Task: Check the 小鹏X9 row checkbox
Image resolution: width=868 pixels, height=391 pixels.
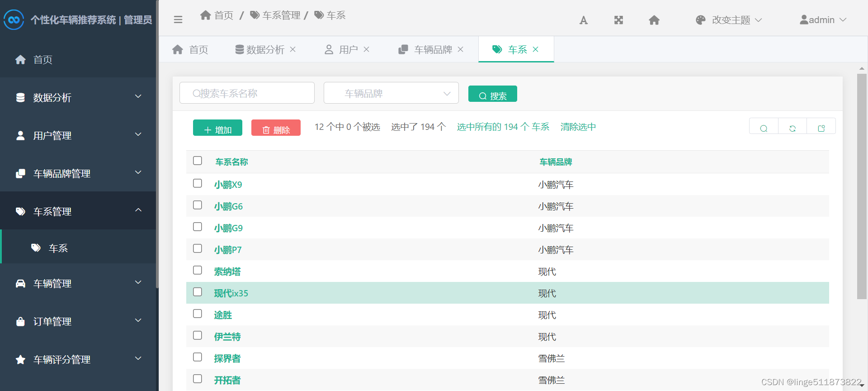Action: coord(198,183)
